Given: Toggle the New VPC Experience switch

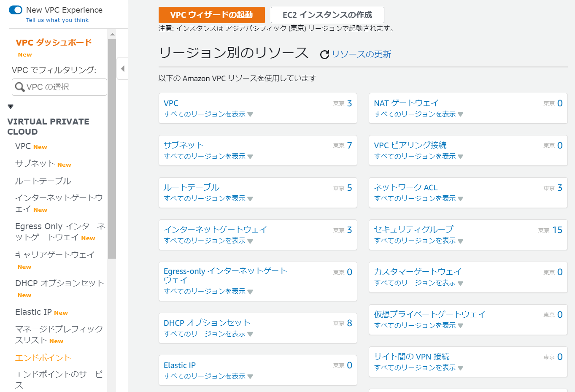Looking at the screenshot, I should pyautogui.click(x=16, y=10).
